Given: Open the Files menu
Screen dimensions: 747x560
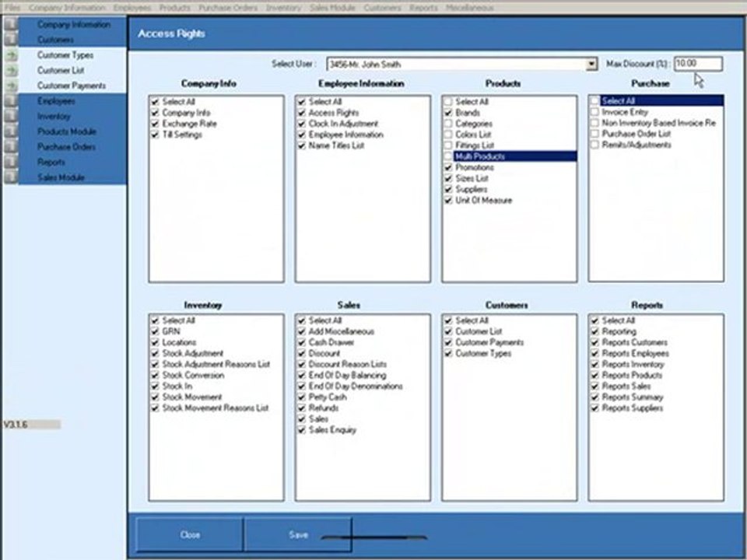Looking at the screenshot, I should point(12,8).
